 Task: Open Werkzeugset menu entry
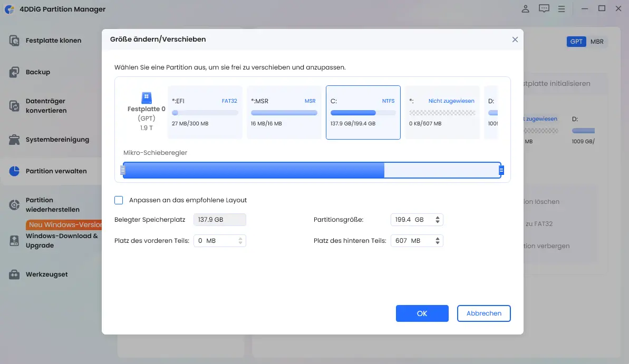coord(46,274)
